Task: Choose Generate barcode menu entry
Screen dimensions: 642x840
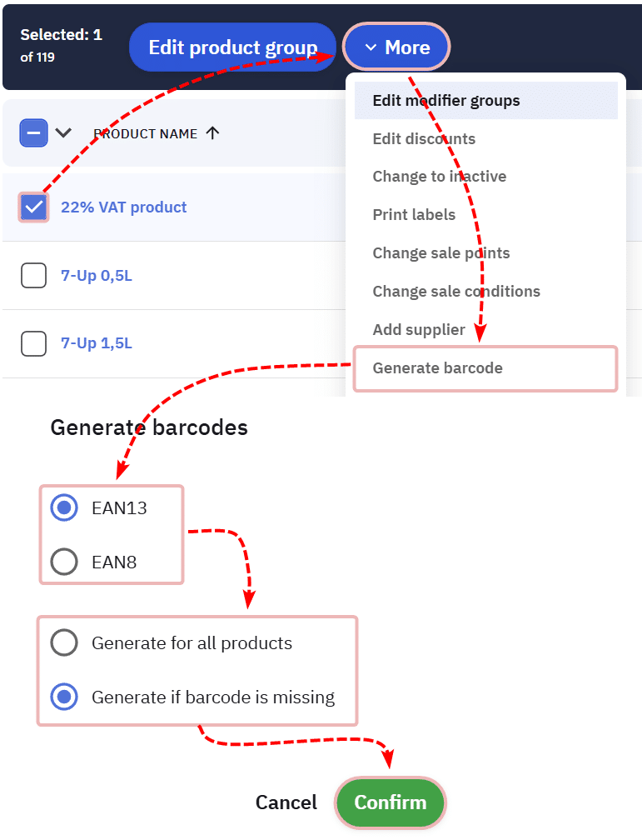Action: (437, 368)
